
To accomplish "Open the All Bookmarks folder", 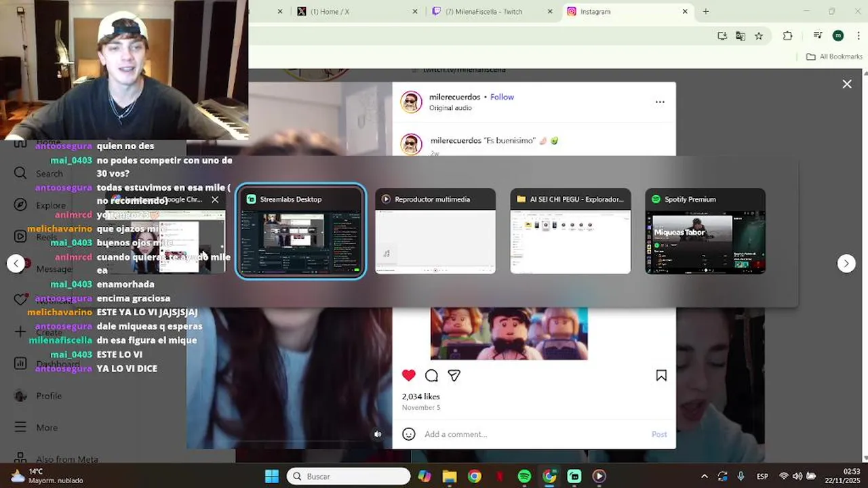I will [x=834, y=57].
